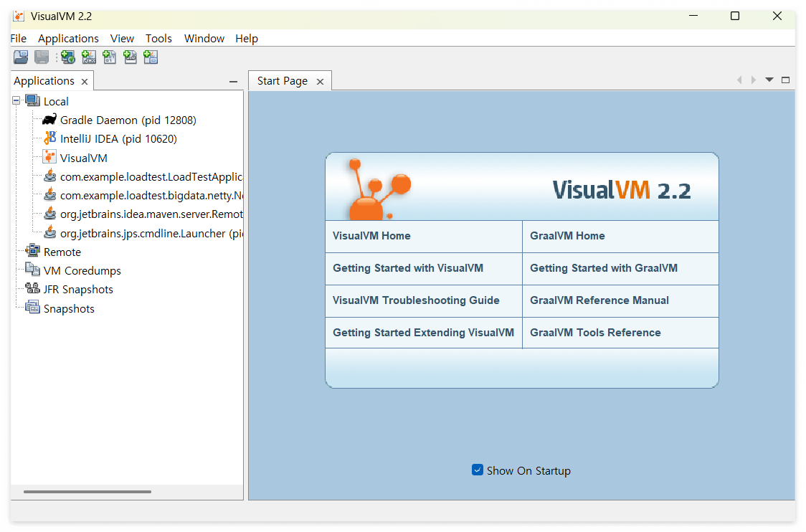Maximize the Start Page editor window
Screen dimensions: 806x532
coord(785,80)
